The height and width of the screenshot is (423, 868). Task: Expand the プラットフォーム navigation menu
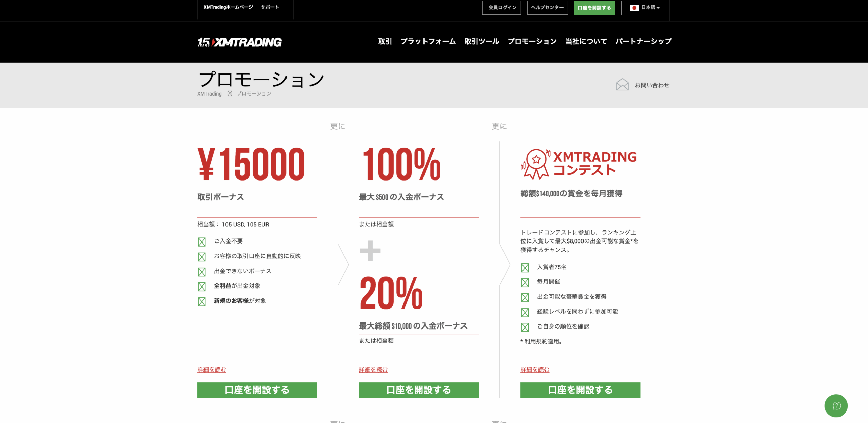428,41
